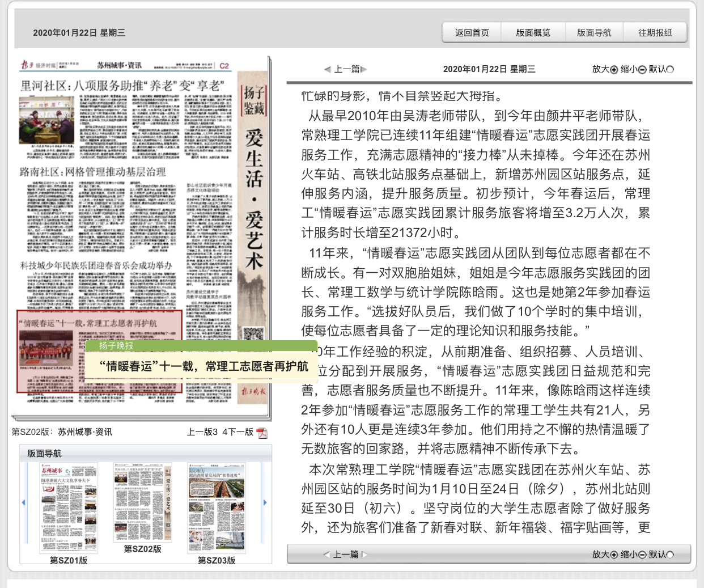Click right arrow after top 上一篇
704x588 pixels.
point(364,70)
